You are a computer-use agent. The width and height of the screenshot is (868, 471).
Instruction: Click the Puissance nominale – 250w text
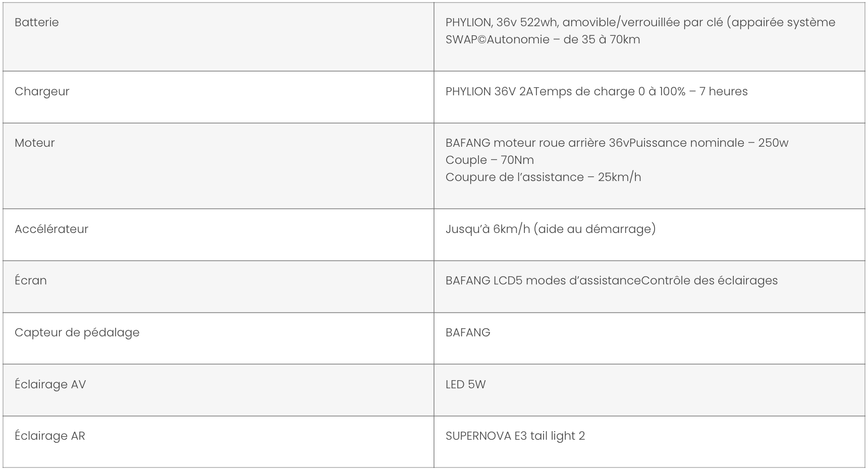[709, 143]
